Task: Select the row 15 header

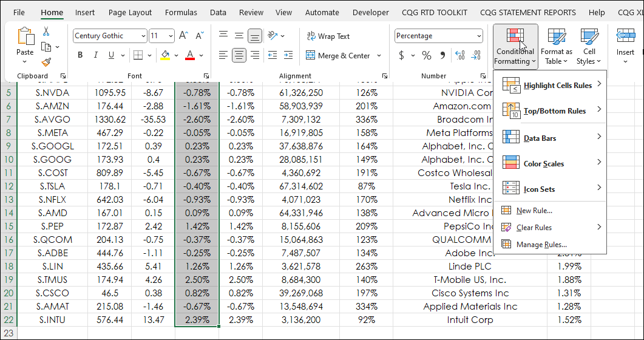Action: (x=8, y=226)
